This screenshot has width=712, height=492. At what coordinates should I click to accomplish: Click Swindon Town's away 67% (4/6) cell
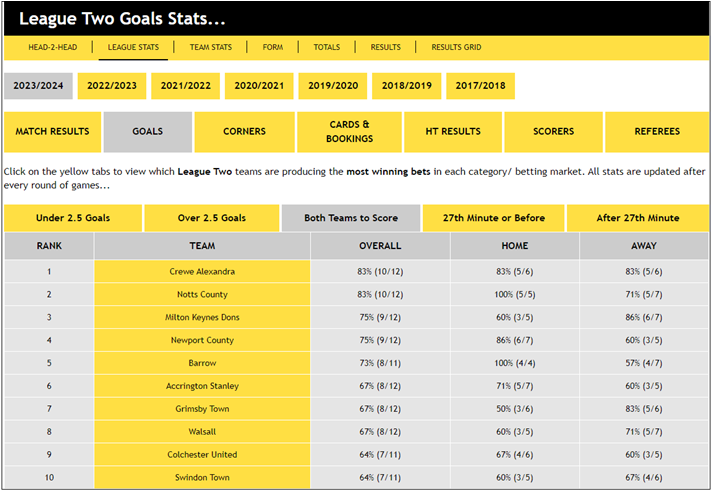pos(644,477)
